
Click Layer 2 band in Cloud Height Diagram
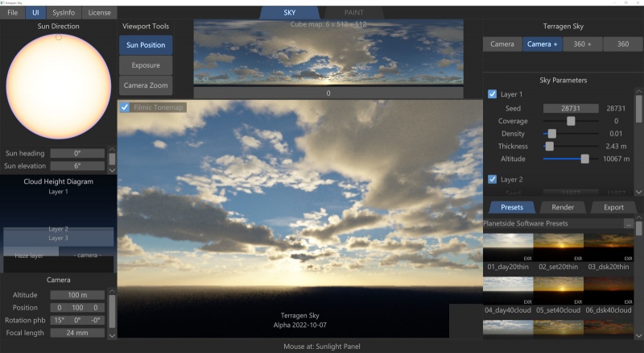tap(58, 229)
